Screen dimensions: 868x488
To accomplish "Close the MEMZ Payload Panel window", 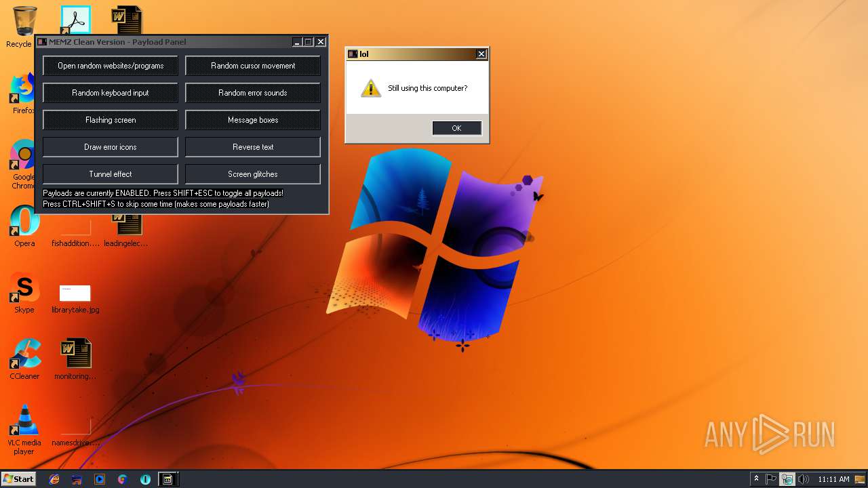I will tap(321, 42).
